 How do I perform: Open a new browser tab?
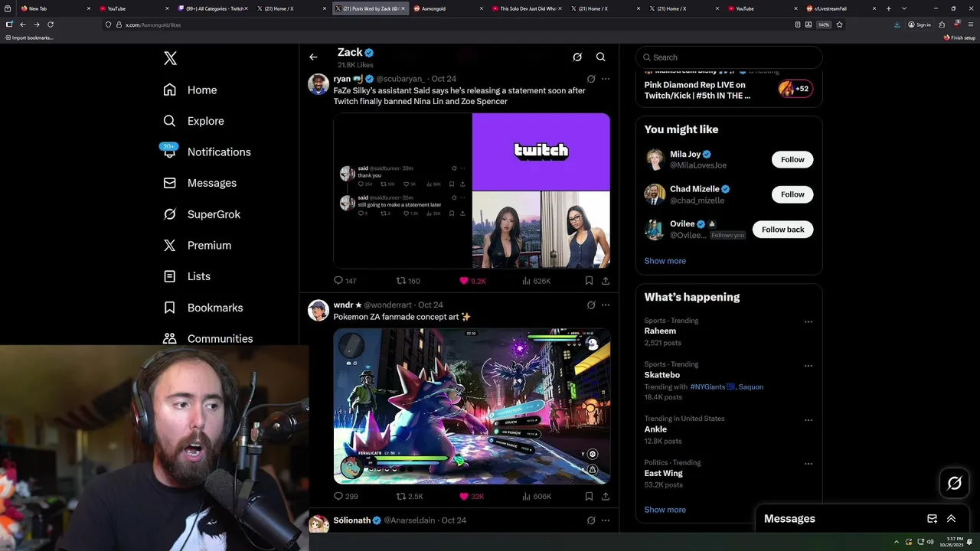[889, 8]
